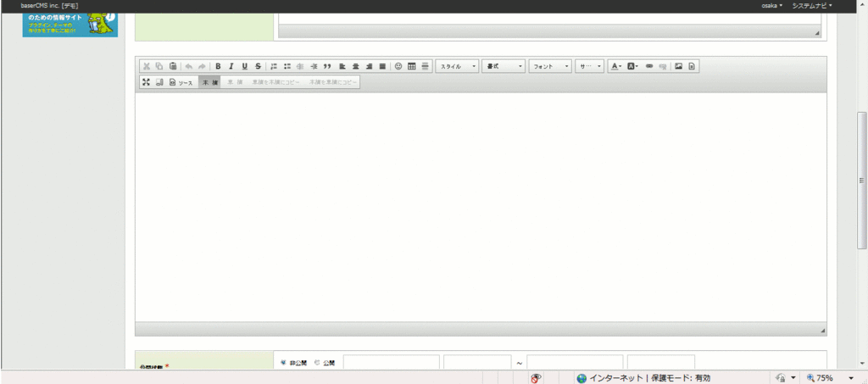
Task: Center align text
Action: (356, 66)
